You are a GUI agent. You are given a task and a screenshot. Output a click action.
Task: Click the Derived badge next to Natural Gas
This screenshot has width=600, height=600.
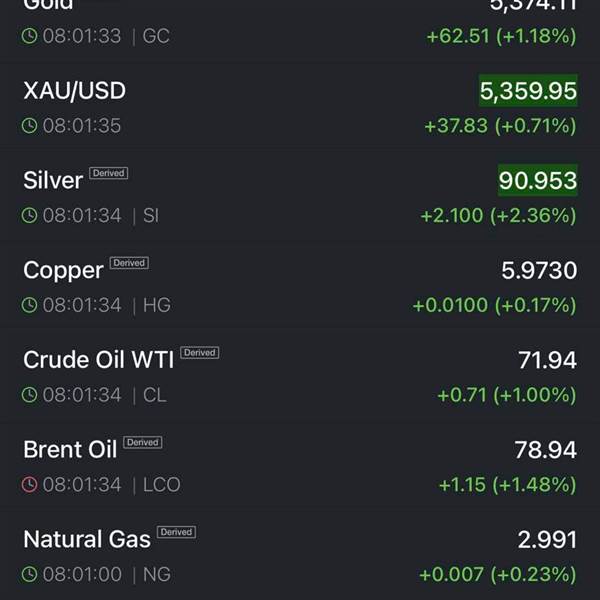click(x=176, y=532)
